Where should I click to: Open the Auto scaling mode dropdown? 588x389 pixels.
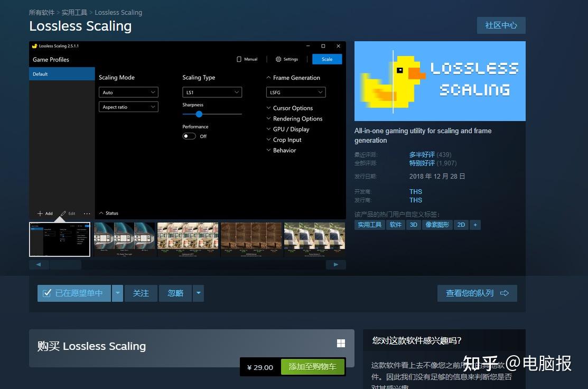pyautogui.click(x=128, y=92)
